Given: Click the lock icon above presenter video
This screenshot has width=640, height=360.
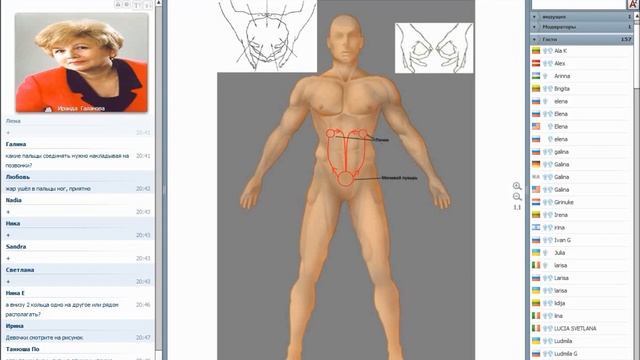Looking at the screenshot, I should 118,4.
